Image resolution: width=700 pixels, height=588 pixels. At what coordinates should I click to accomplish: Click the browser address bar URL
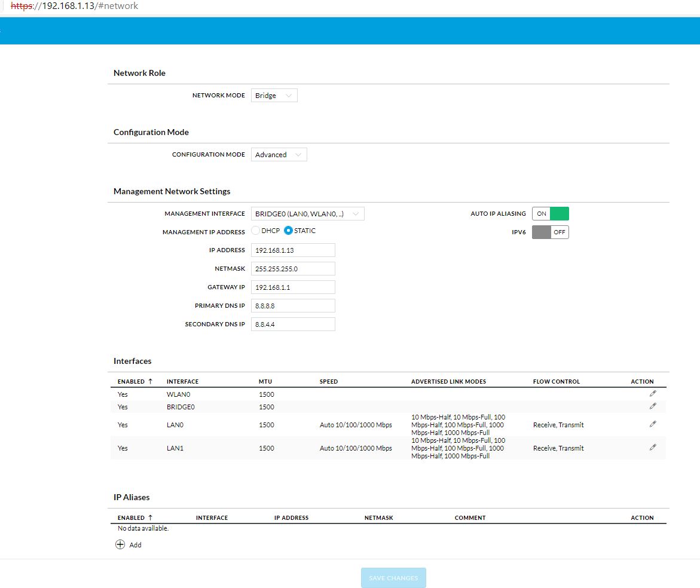coord(74,6)
